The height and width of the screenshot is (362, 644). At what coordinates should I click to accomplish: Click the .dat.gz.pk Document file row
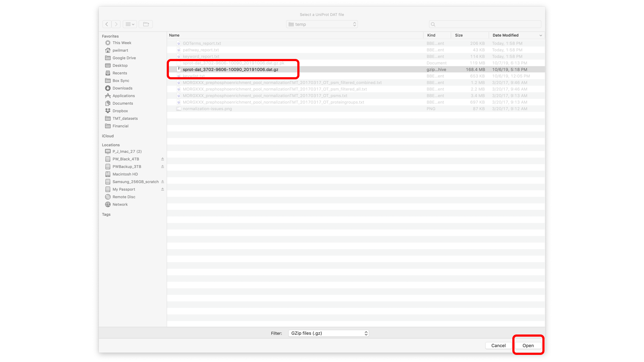[356, 63]
